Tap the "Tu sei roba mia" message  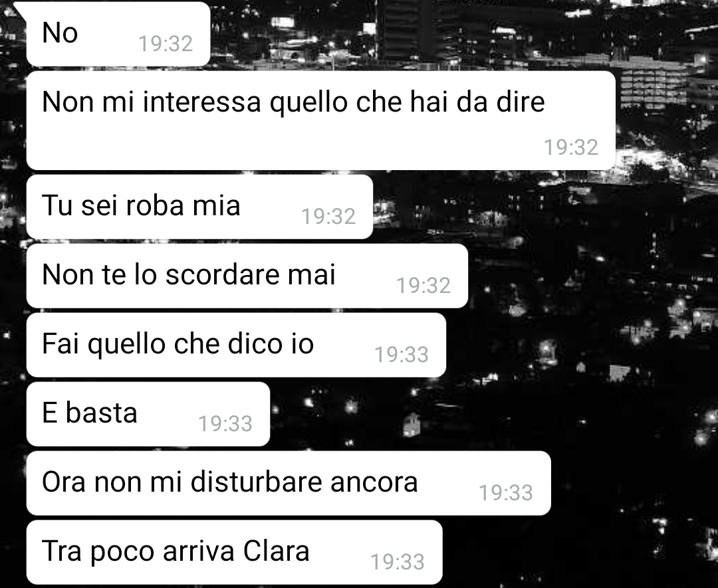[199, 207]
